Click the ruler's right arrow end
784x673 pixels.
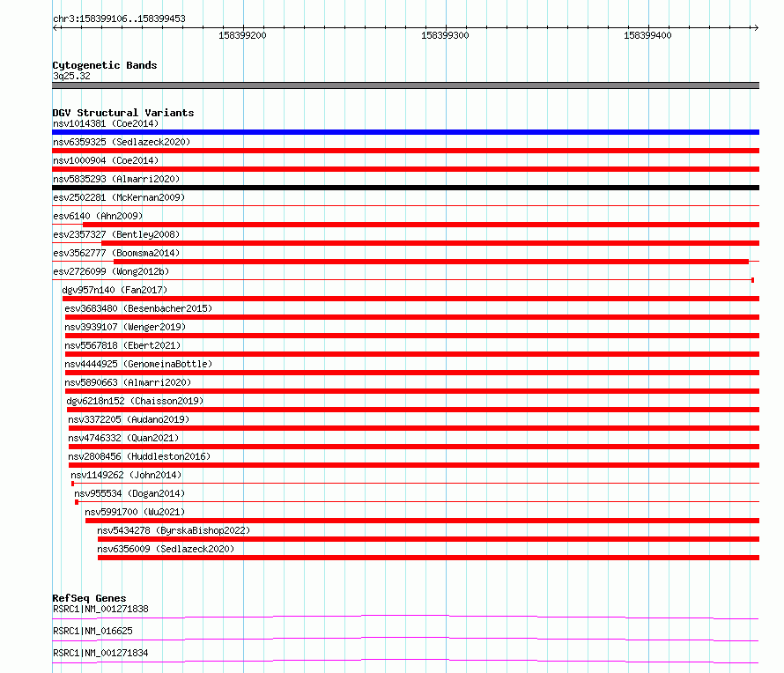[x=756, y=27]
